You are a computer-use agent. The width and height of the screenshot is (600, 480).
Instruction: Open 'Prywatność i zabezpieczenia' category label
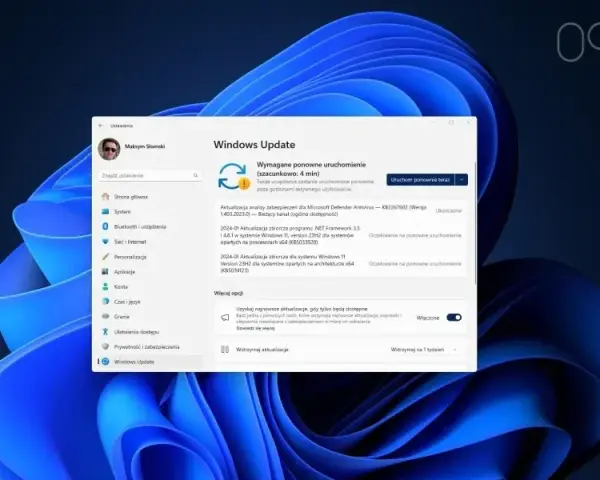click(x=147, y=347)
